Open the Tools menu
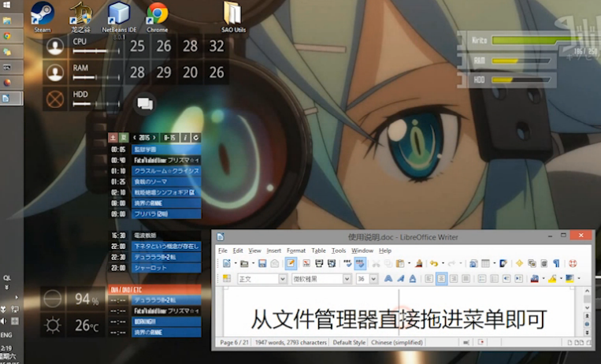 (339, 251)
